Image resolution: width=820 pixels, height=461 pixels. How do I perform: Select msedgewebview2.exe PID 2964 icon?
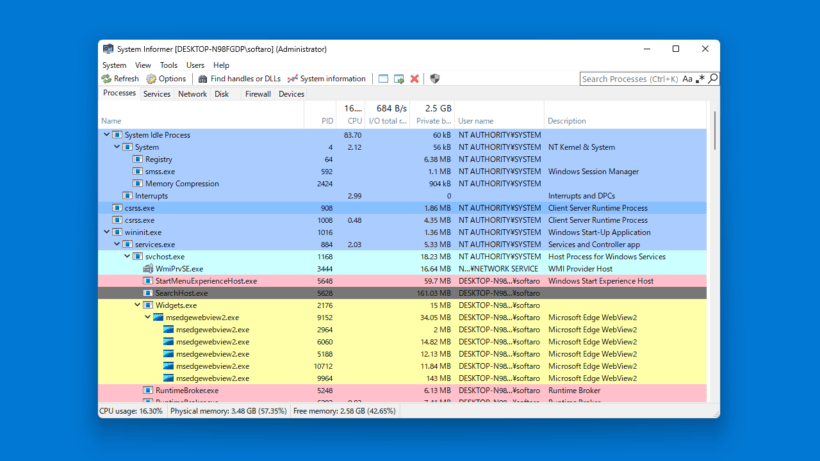pos(168,329)
